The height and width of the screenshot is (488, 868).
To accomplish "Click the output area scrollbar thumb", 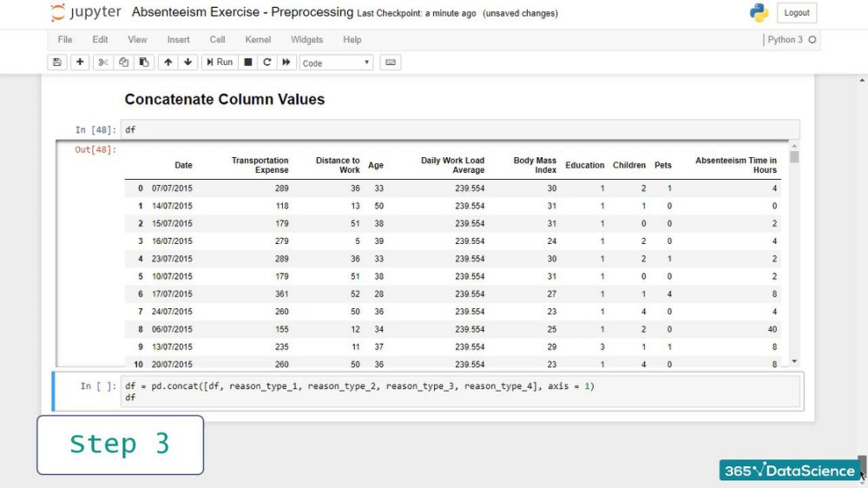I will (794, 157).
